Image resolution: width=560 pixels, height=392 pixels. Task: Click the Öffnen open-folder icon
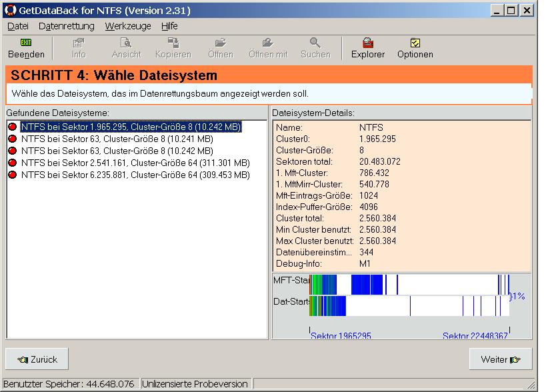(x=221, y=43)
